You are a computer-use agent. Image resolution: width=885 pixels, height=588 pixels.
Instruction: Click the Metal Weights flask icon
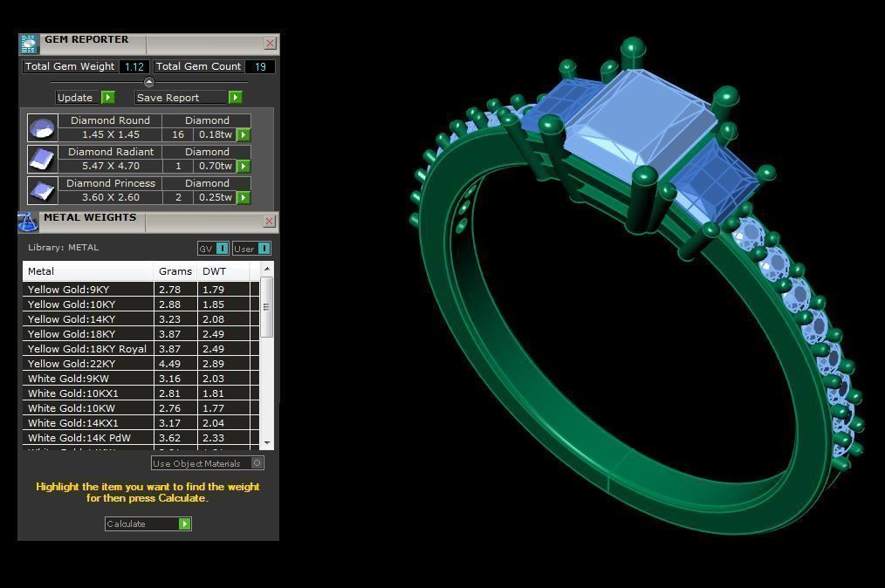28,222
